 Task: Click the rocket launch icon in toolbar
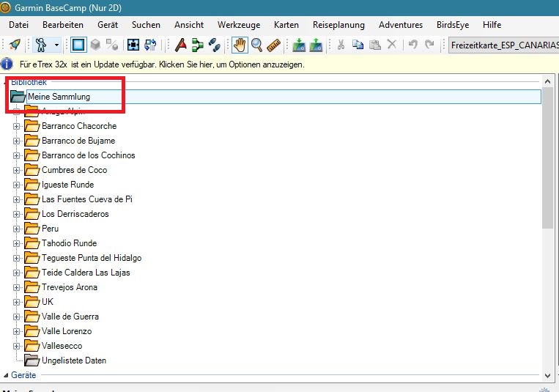[15, 45]
